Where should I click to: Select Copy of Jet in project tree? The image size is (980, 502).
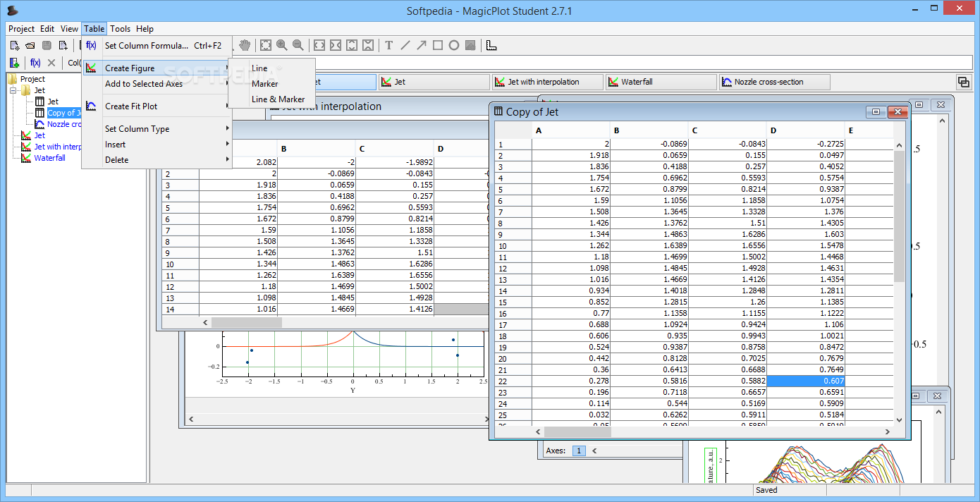point(64,113)
